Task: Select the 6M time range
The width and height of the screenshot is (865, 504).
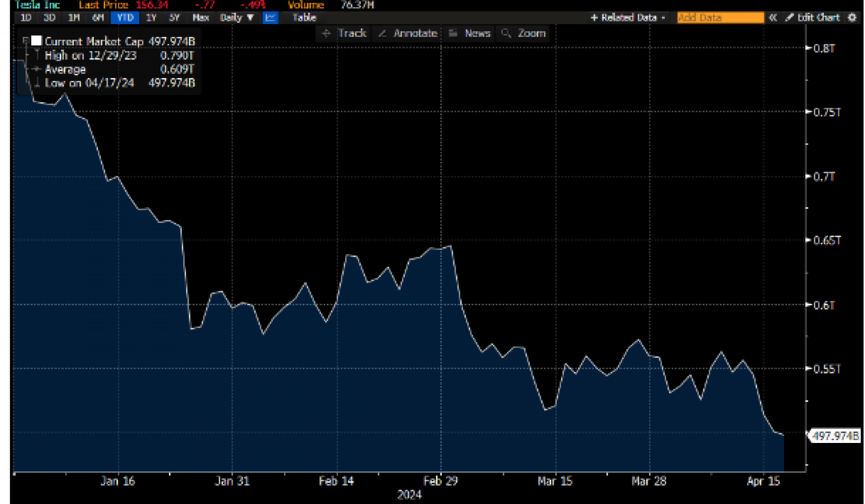Action: pyautogui.click(x=98, y=18)
